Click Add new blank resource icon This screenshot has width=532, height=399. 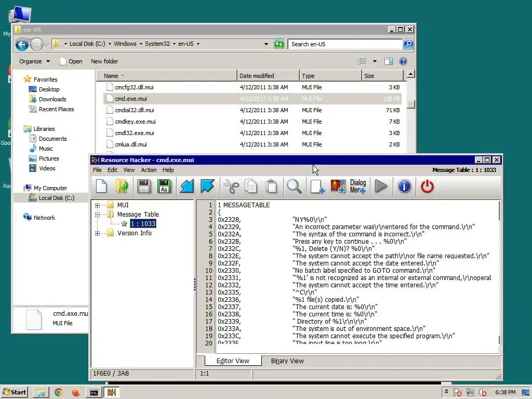click(x=317, y=187)
